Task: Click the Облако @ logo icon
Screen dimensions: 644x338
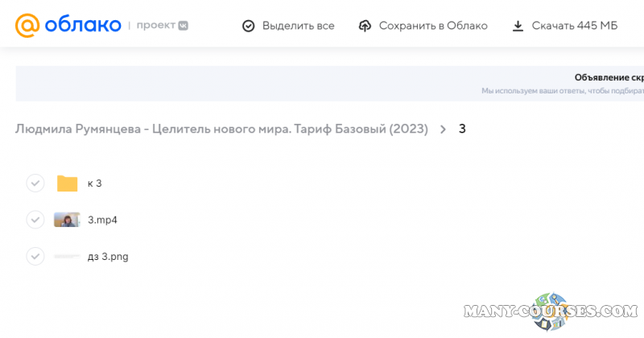Action: pyautogui.click(x=27, y=25)
